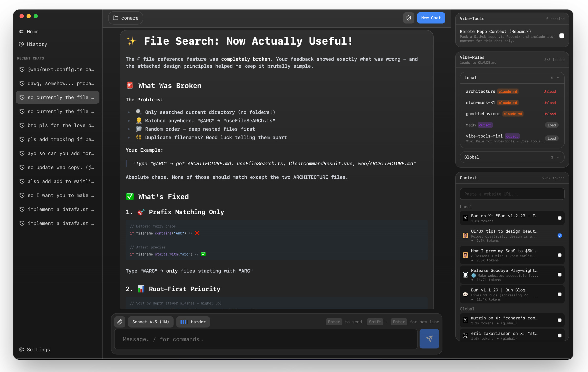Enable Remote Repo Context (Repomix) toggle
The image size is (588, 372).
click(x=562, y=36)
